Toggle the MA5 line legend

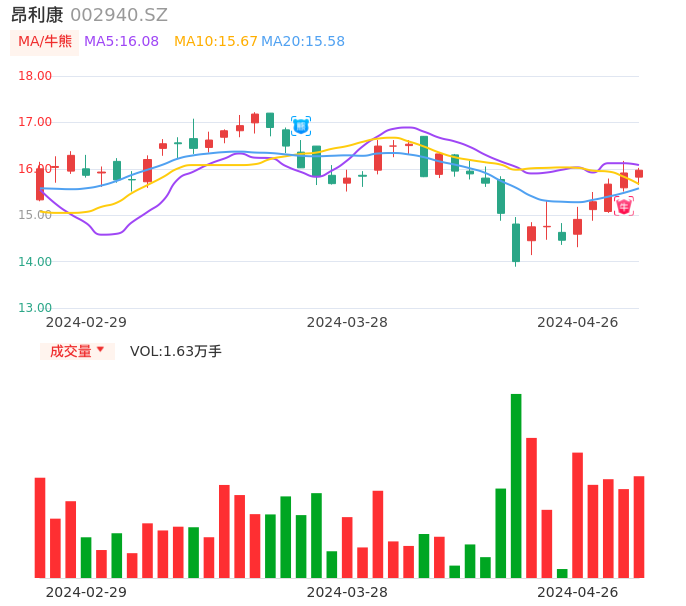121,42
